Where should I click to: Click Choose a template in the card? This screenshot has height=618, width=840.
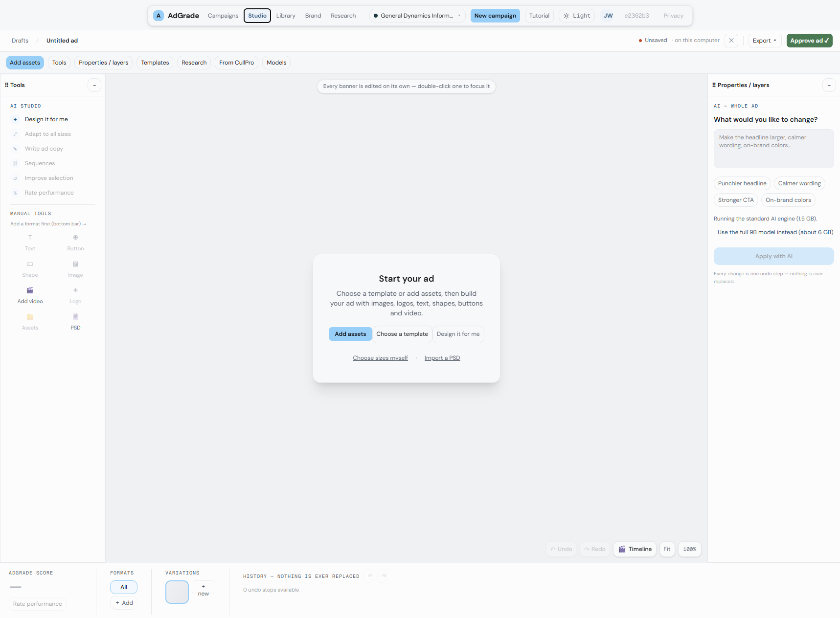click(x=402, y=334)
